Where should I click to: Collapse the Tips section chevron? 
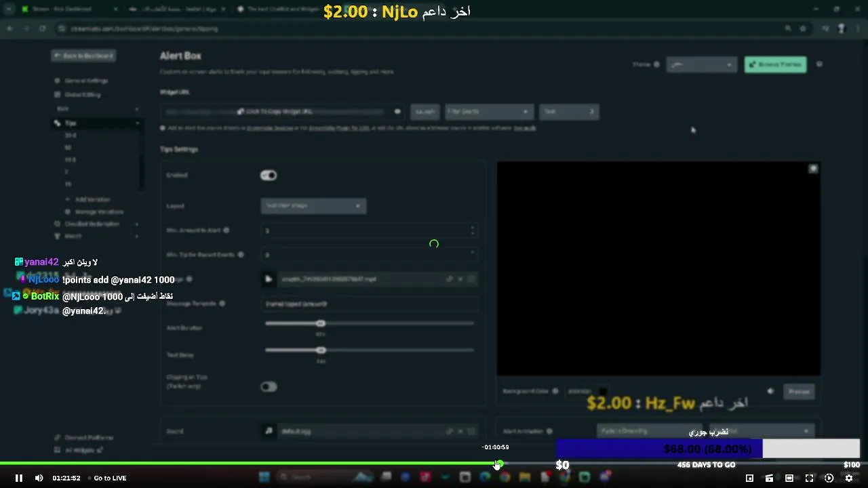pyautogui.click(x=137, y=123)
